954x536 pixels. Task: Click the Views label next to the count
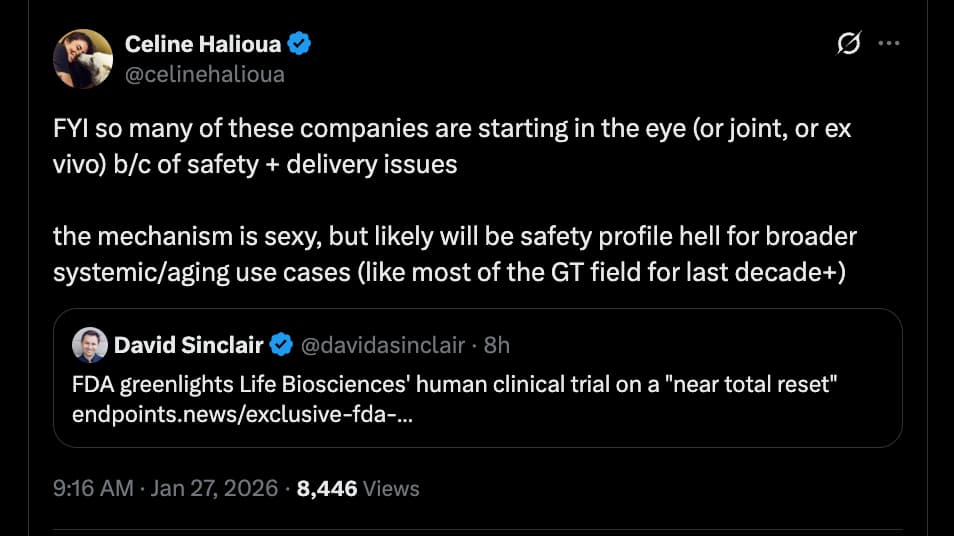(390, 489)
